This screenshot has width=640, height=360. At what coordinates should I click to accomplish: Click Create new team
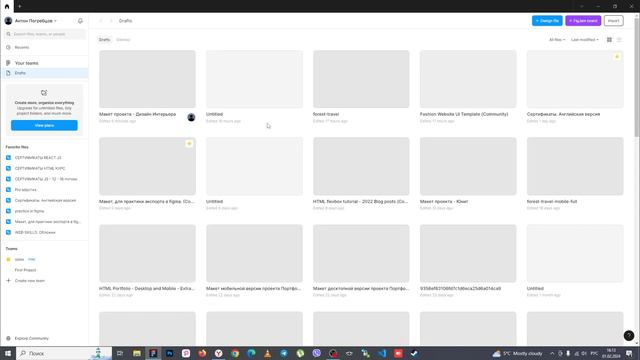click(29, 281)
